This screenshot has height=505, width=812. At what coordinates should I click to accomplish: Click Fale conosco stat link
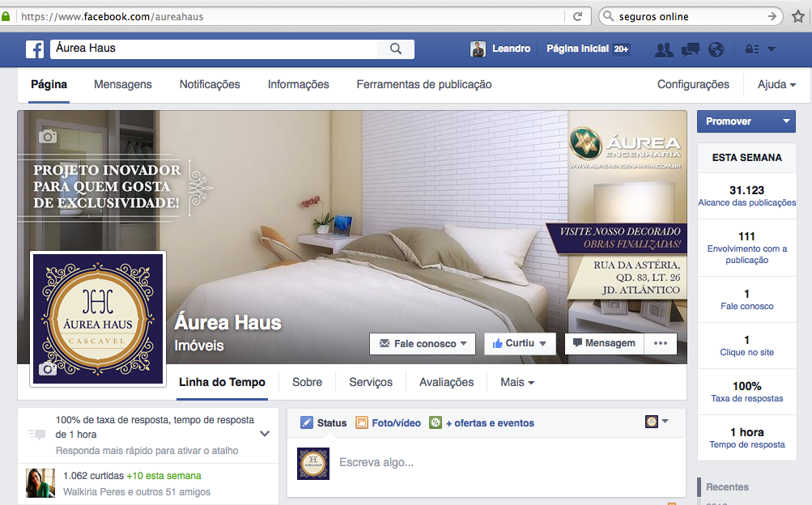point(746,306)
